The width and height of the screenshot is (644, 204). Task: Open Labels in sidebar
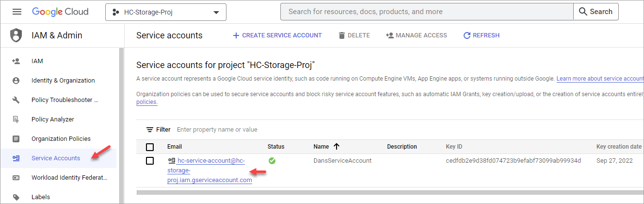(41, 197)
